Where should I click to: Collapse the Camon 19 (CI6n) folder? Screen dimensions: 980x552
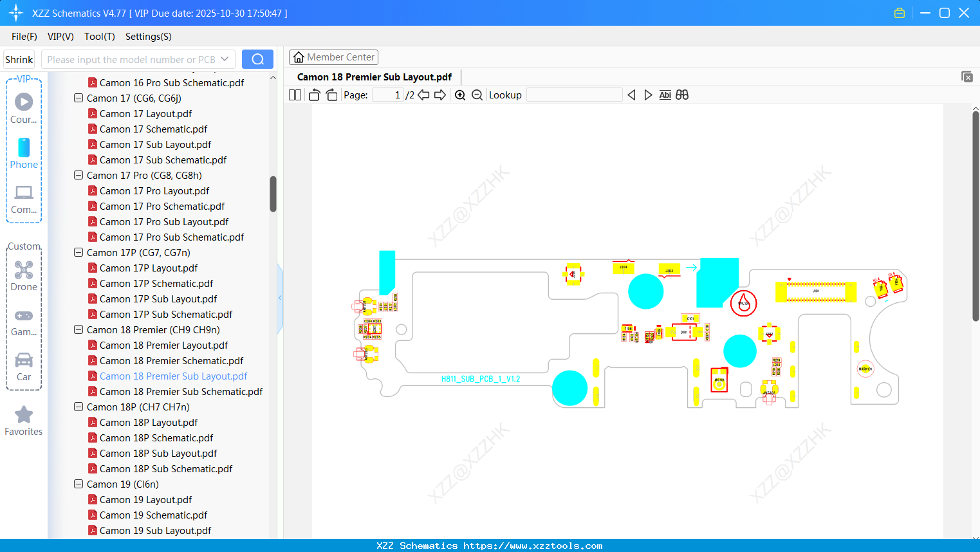(x=79, y=484)
